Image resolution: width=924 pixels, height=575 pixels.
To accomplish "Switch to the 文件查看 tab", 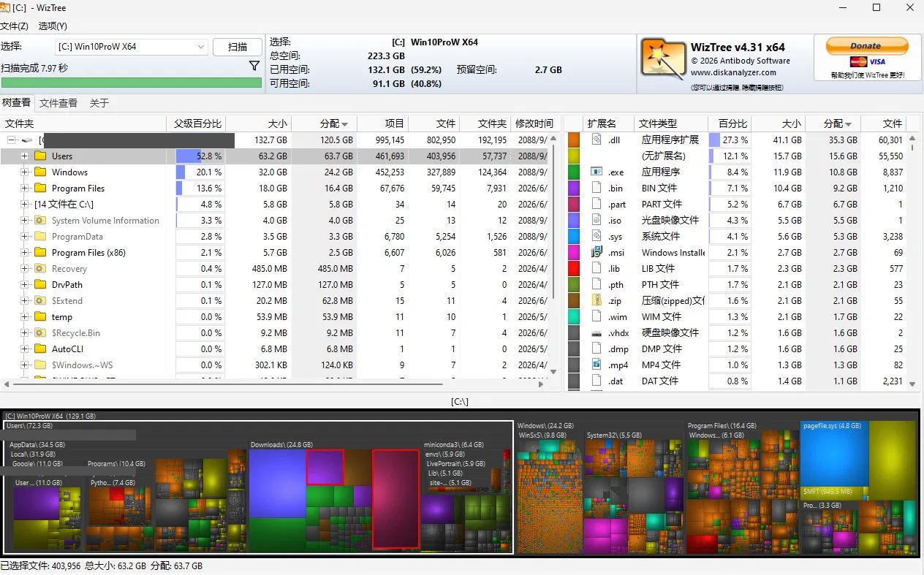I will pyautogui.click(x=58, y=103).
